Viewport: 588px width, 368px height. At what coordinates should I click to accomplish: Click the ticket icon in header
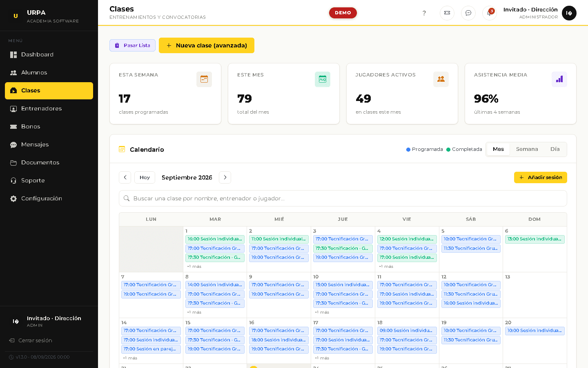(x=447, y=13)
